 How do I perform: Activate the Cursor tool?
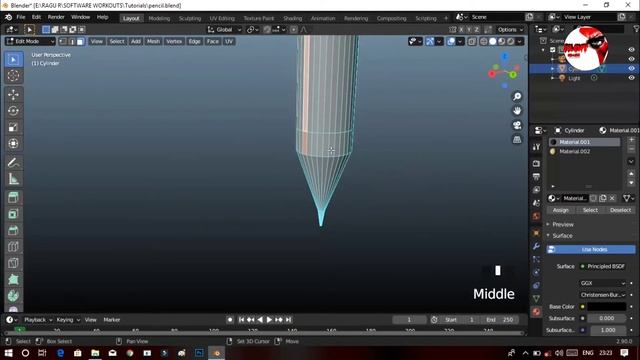click(x=13, y=76)
